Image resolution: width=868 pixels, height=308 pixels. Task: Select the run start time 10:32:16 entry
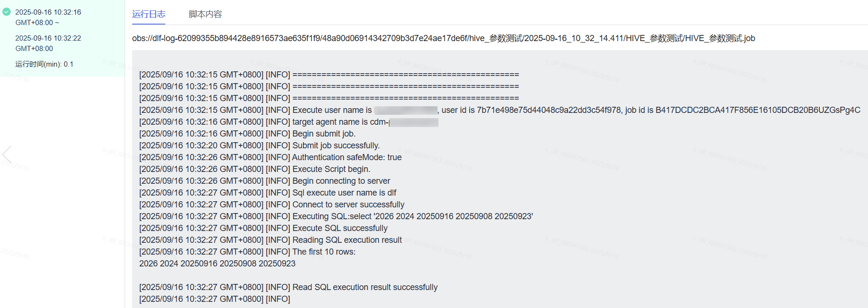coord(48,17)
